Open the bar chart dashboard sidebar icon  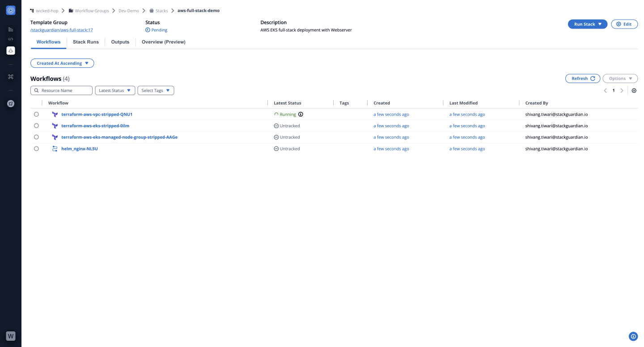(11, 29)
